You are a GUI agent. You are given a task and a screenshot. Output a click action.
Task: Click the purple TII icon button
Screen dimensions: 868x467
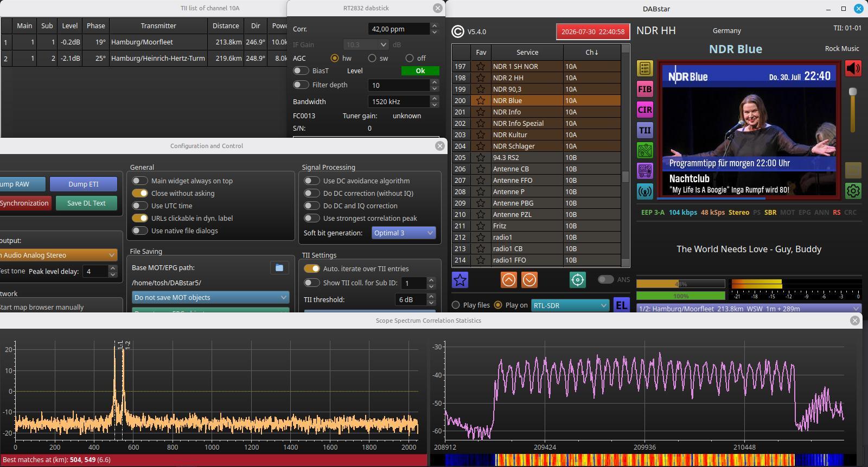click(645, 130)
